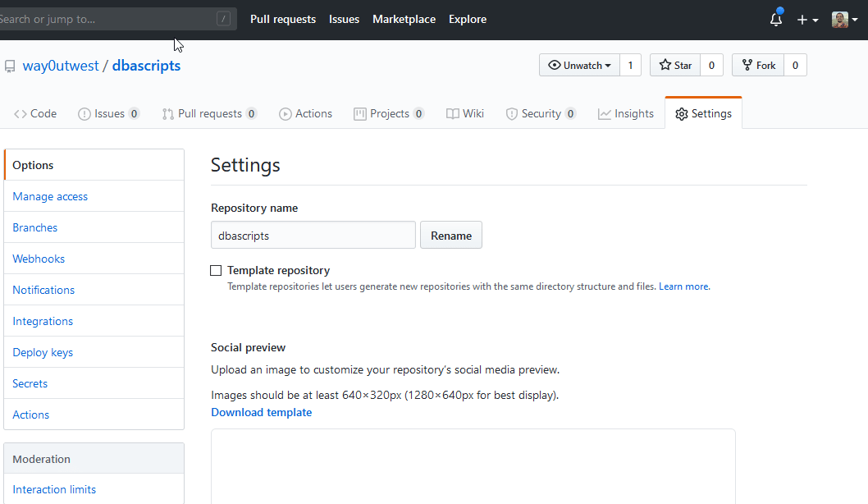
Task: Click the notifications bell icon
Action: point(775,20)
